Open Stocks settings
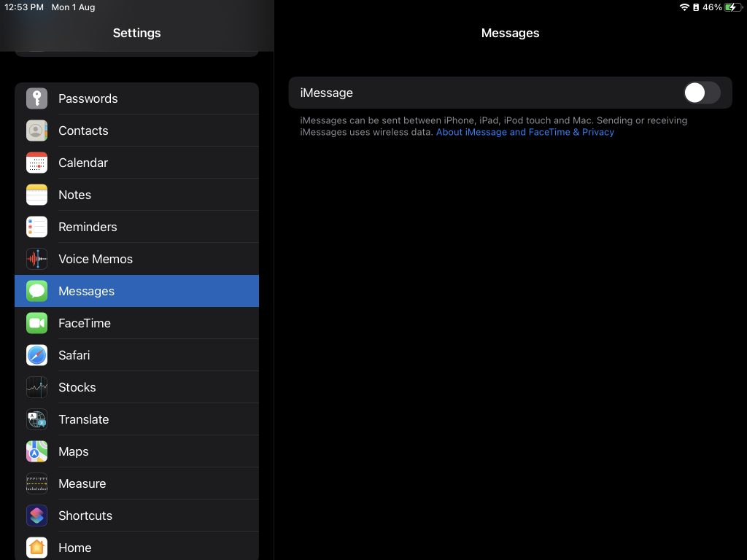This screenshot has width=747, height=560. pos(136,387)
